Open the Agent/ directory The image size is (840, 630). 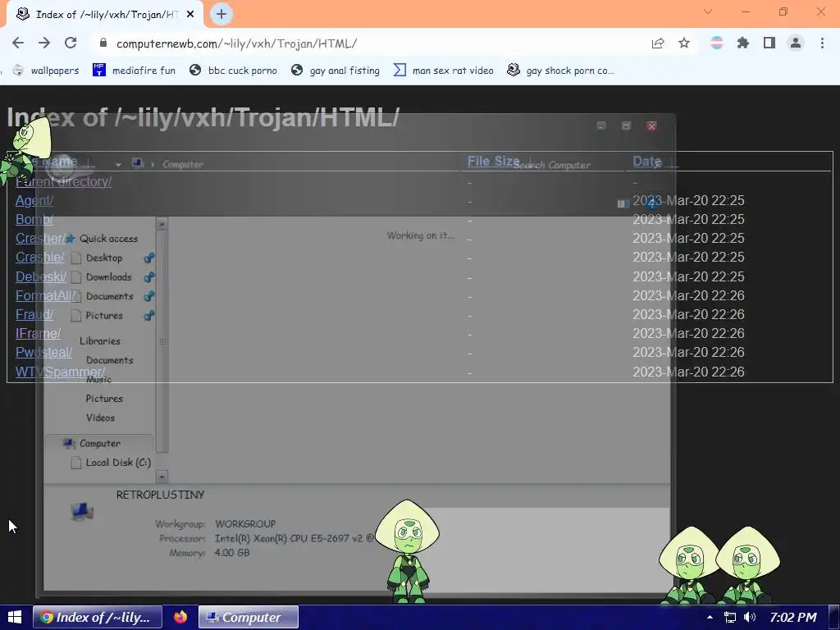[34, 200]
